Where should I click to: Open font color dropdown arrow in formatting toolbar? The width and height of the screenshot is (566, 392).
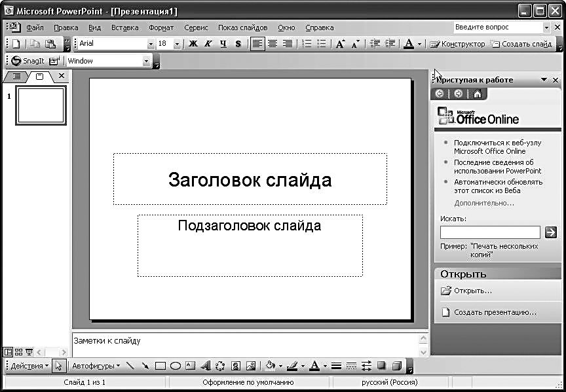pos(419,44)
